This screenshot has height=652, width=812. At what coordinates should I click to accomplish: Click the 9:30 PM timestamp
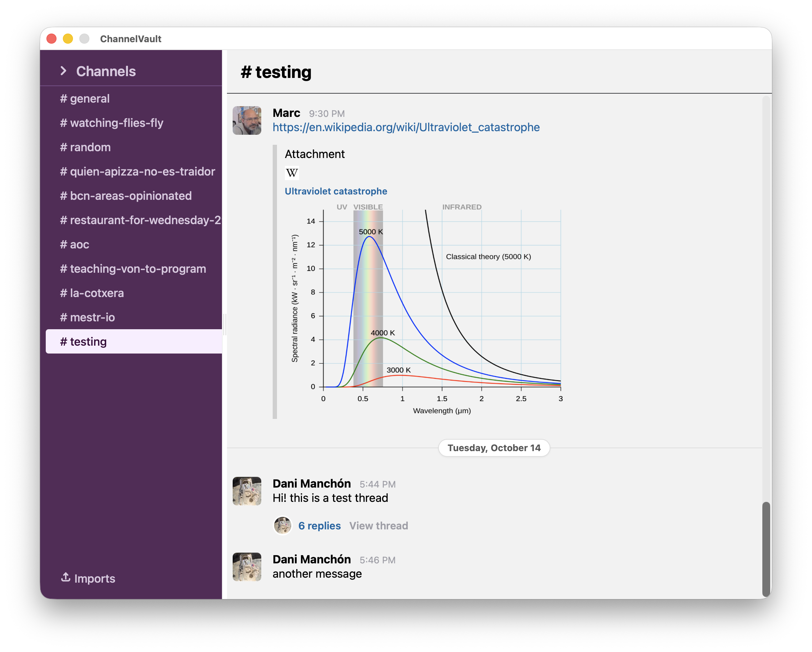pyautogui.click(x=327, y=114)
